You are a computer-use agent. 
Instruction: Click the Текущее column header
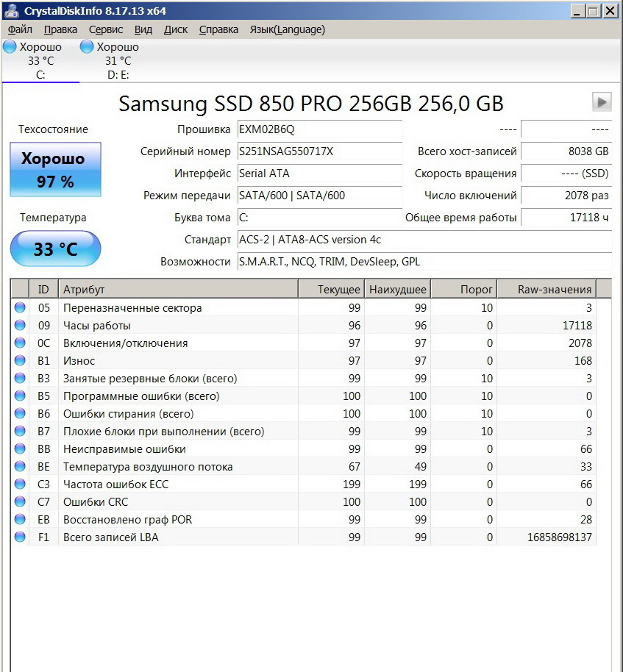332,289
